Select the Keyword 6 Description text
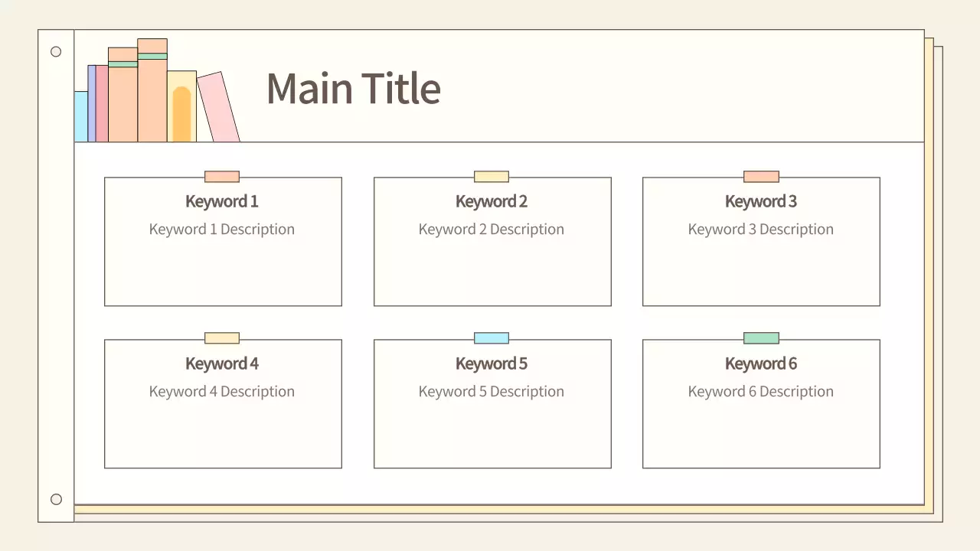980x551 pixels. coord(761,392)
